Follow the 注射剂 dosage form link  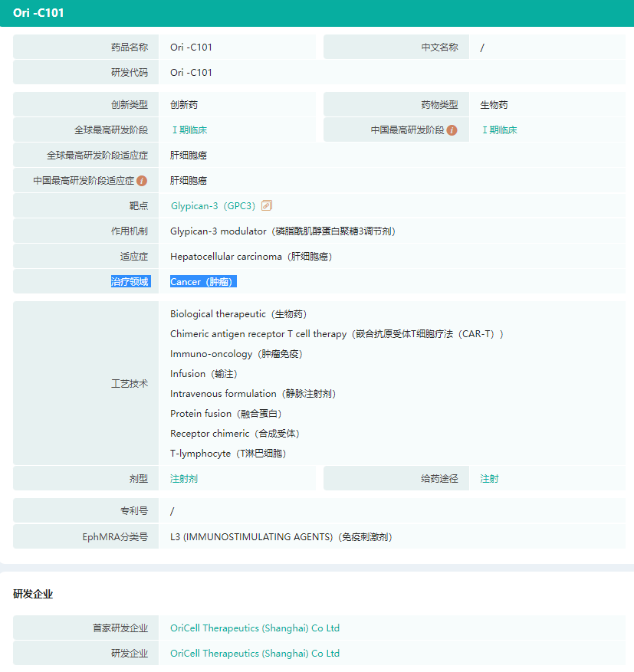184,479
